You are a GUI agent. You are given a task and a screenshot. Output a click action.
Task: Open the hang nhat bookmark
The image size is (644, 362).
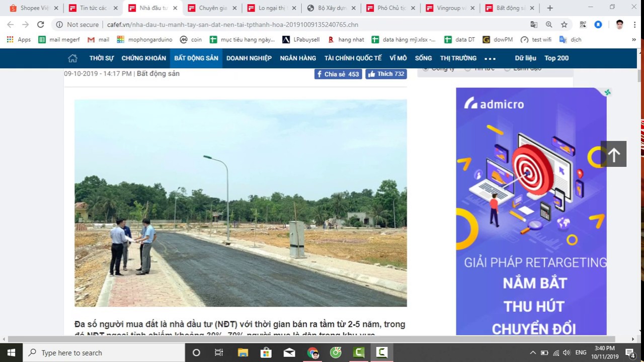[x=346, y=40]
